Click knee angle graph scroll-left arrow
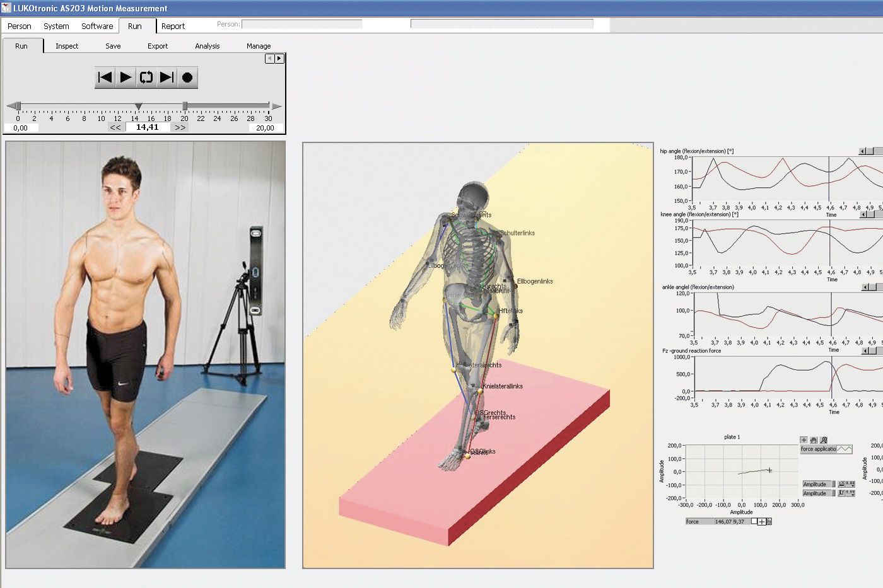The image size is (883, 588). pos(863,214)
